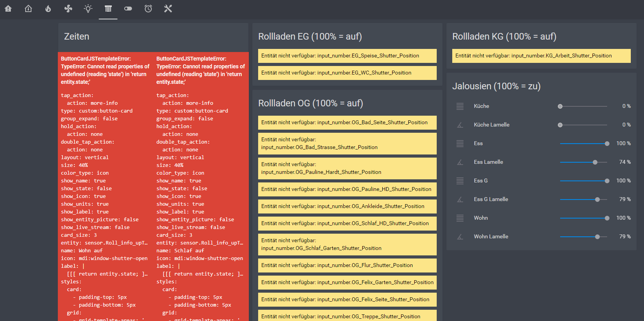
Task: Click the OG_Schlaf_HD_Shutter_Position warning
Action: pos(347,224)
